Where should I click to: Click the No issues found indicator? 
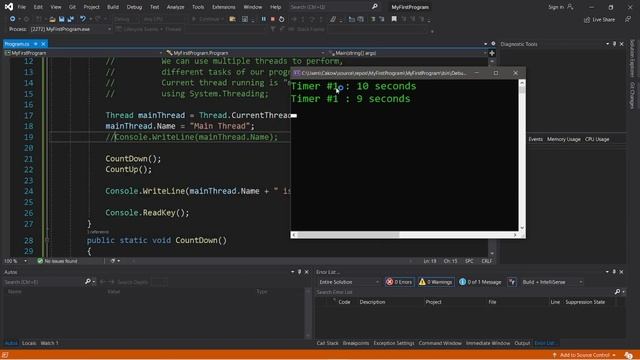(x=57, y=261)
